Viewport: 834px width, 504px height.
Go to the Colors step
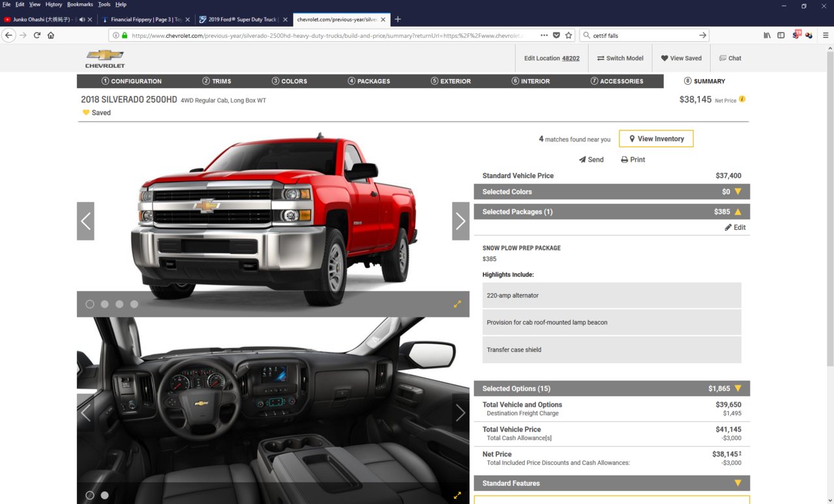290,82
